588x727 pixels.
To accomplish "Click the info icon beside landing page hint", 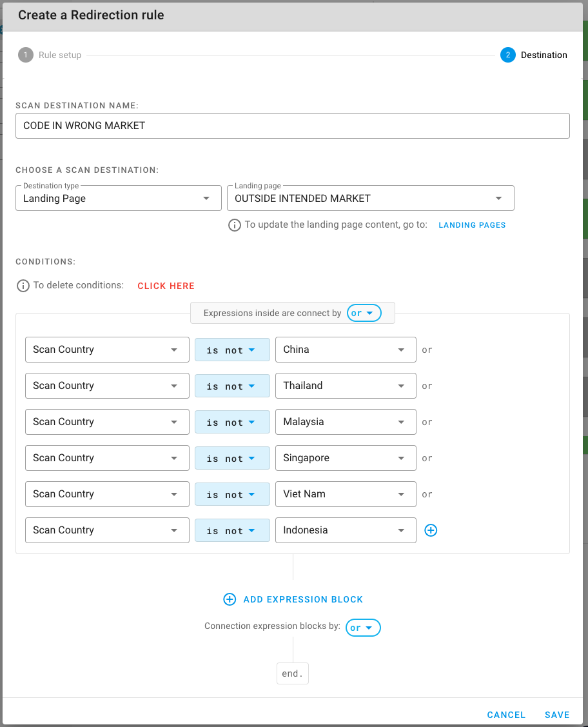I will 235,225.
